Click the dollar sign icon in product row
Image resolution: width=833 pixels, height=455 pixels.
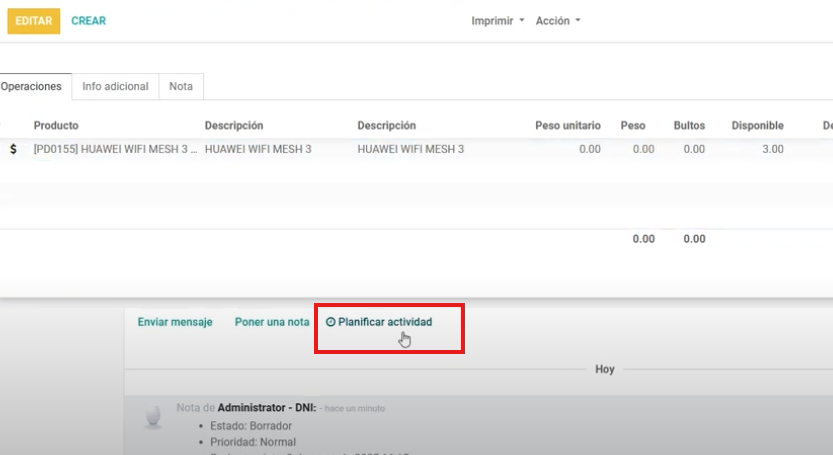click(13, 149)
